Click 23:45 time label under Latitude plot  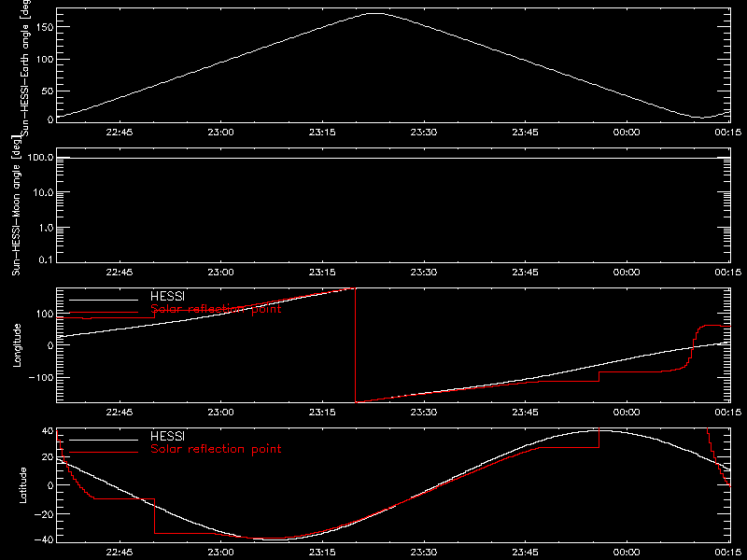click(x=525, y=553)
